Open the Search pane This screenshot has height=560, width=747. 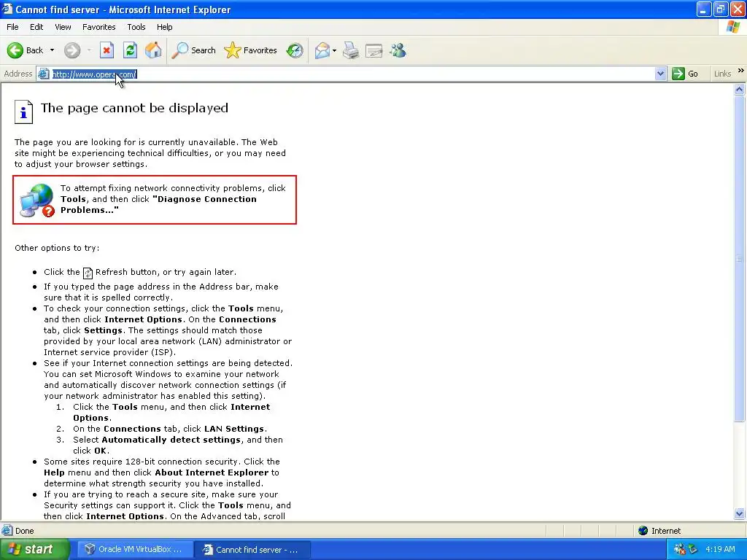pyautogui.click(x=193, y=50)
